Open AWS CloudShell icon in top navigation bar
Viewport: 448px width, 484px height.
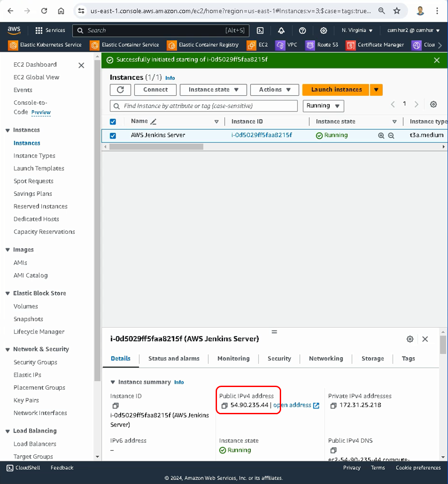point(260,31)
